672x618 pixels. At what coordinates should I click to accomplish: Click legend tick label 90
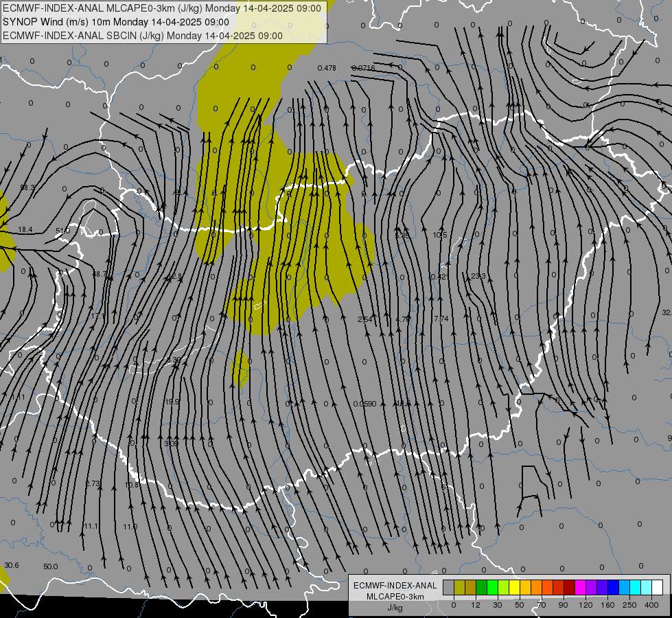(563, 605)
